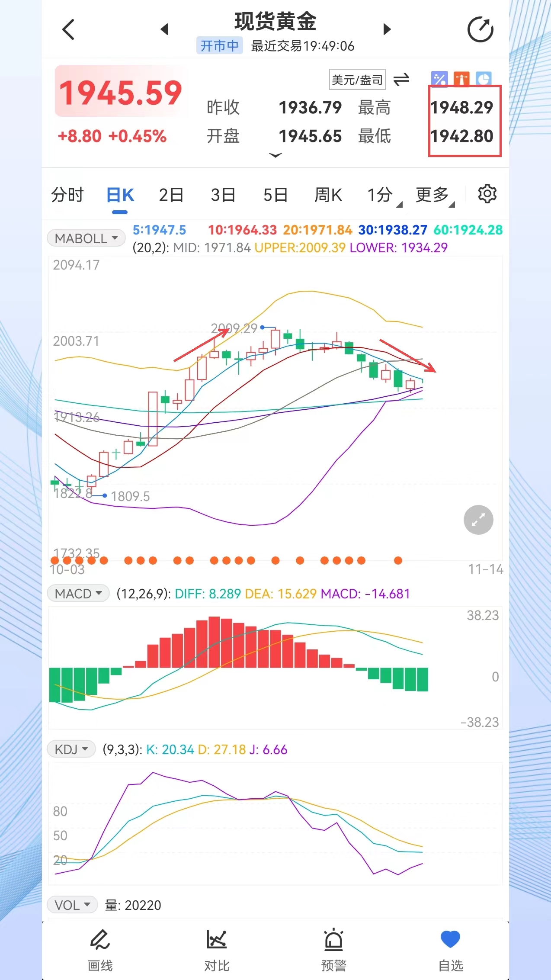Select the 日K tab
Screen dimensions: 551x980
coord(120,195)
